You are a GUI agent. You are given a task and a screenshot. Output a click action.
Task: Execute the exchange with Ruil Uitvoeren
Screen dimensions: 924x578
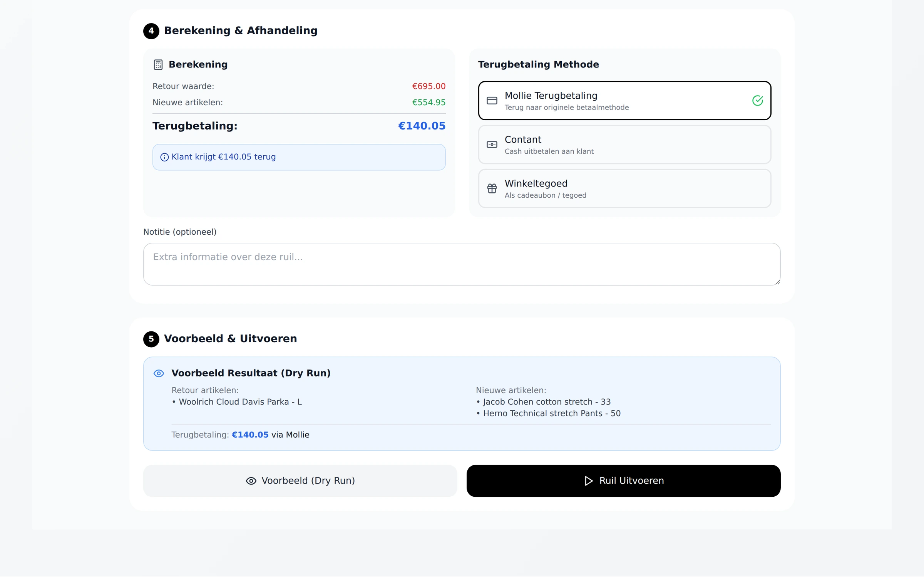[623, 481]
